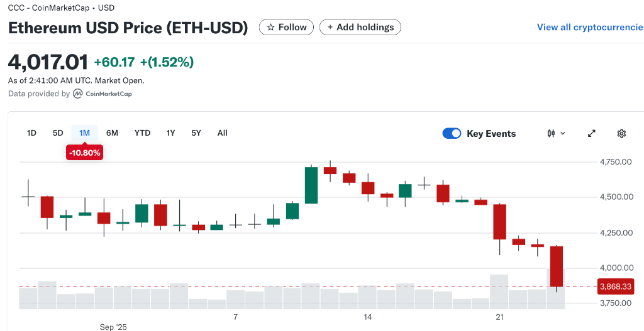Select the 1D time range
Image resolution: width=644 pixels, height=331 pixels.
tap(31, 133)
